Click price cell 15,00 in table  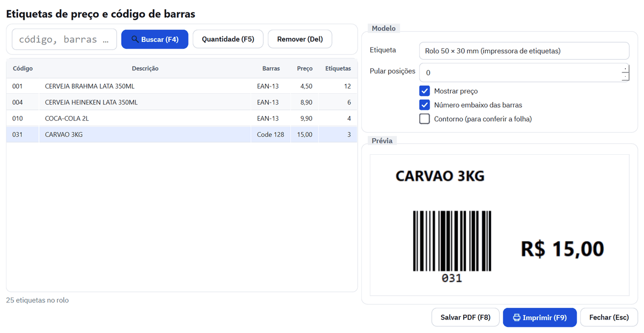[x=304, y=134]
